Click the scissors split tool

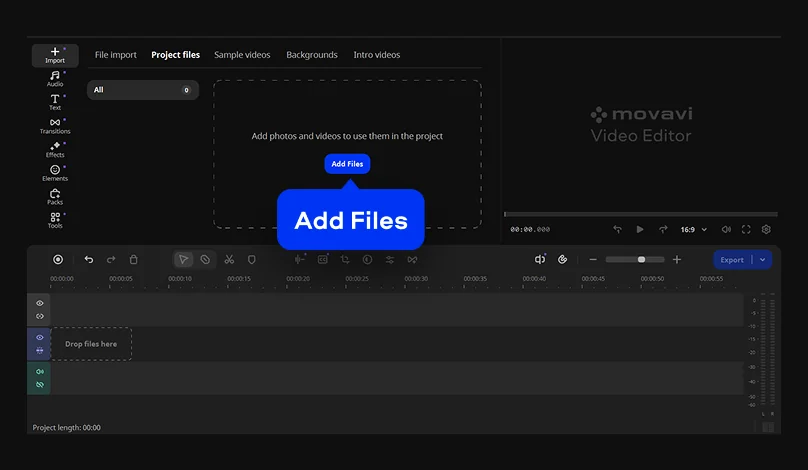click(229, 259)
